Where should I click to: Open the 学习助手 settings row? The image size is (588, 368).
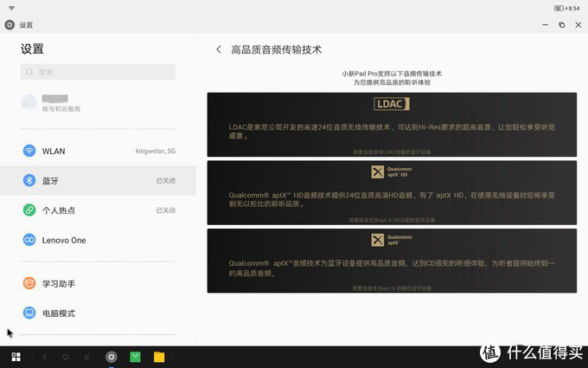pyautogui.click(x=98, y=283)
